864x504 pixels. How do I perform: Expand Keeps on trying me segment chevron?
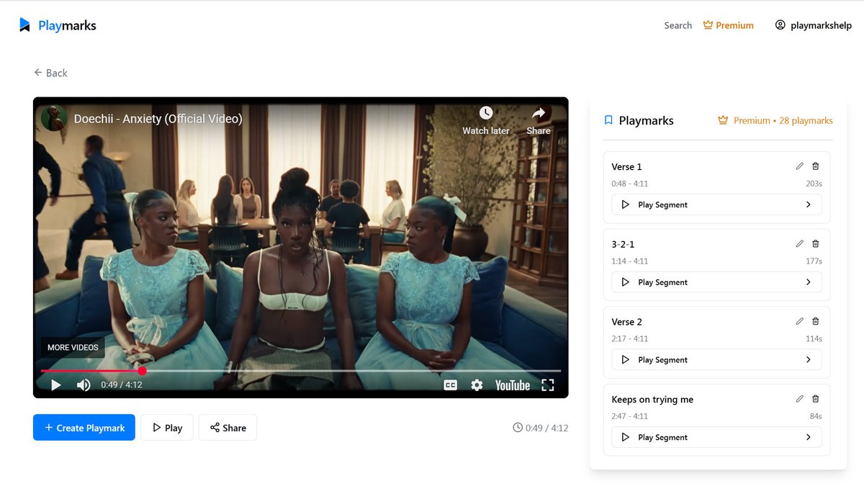tap(809, 437)
